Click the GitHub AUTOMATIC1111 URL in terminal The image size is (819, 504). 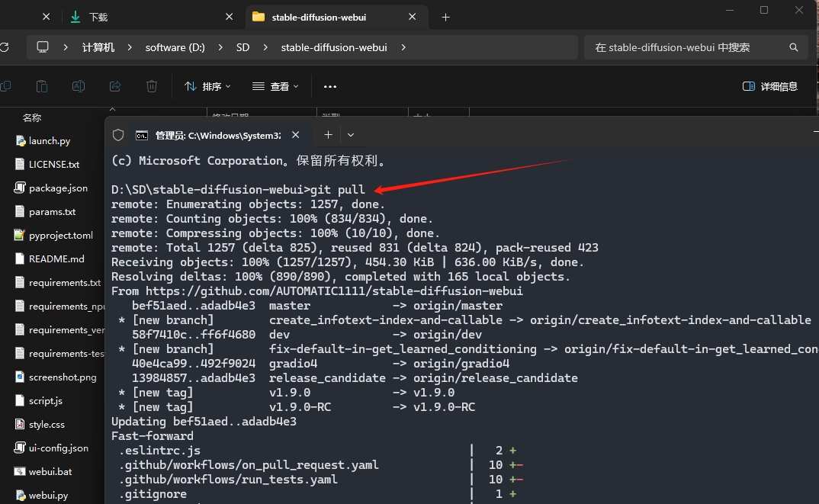click(x=334, y=291)
